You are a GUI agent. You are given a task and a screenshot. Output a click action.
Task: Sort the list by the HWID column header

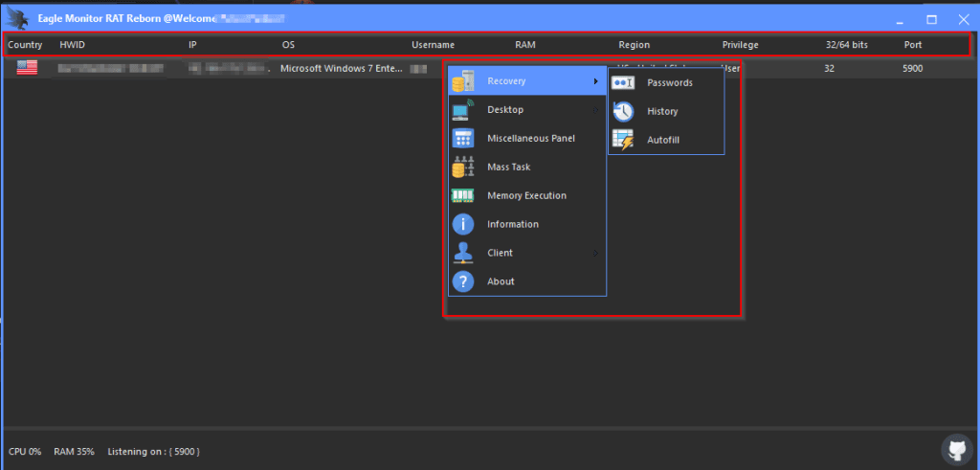[x=72, y=45]
